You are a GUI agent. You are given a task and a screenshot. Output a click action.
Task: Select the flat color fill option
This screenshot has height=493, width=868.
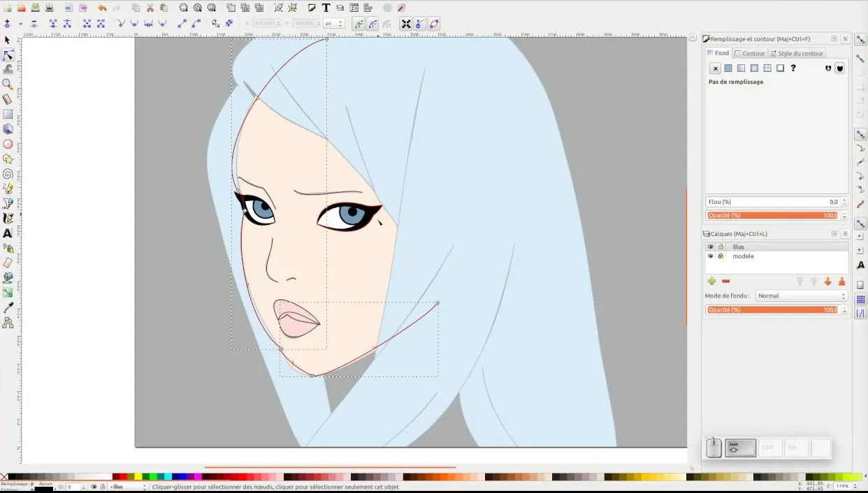point(727,68)
